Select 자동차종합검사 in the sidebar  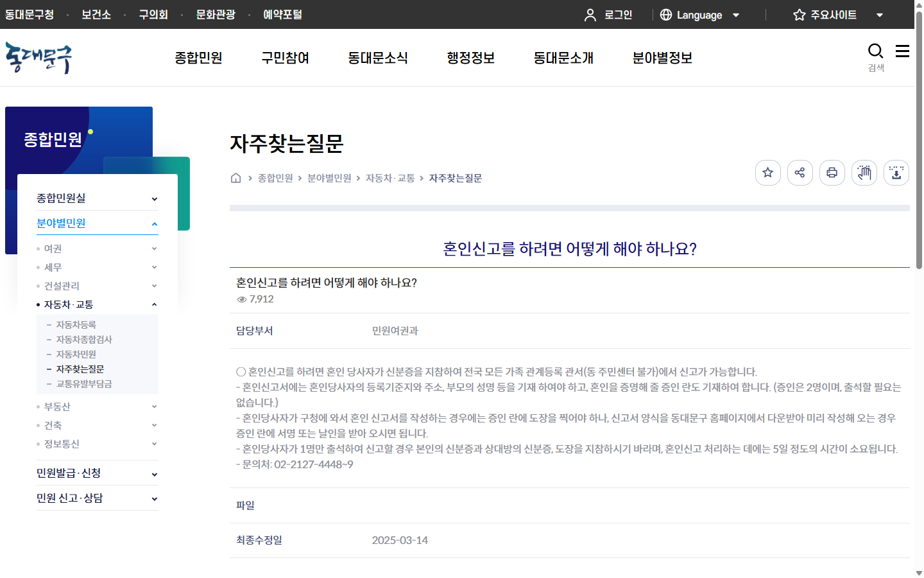pos(84,340)
